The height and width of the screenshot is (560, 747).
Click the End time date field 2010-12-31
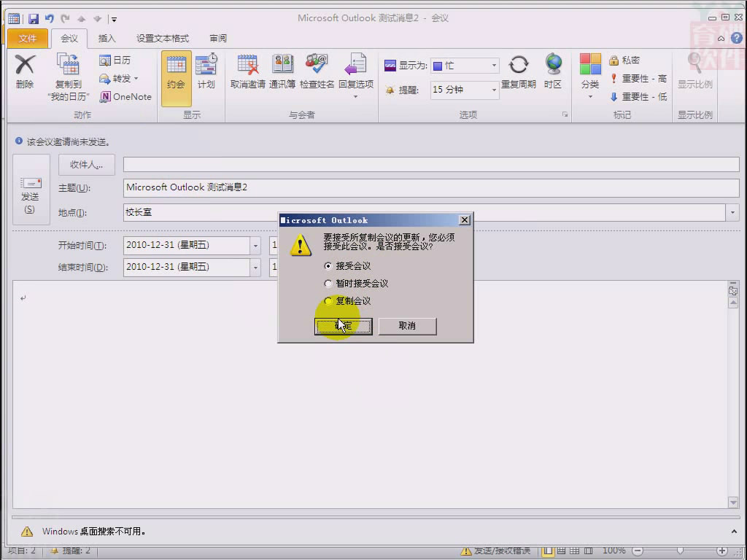(187, 268)
